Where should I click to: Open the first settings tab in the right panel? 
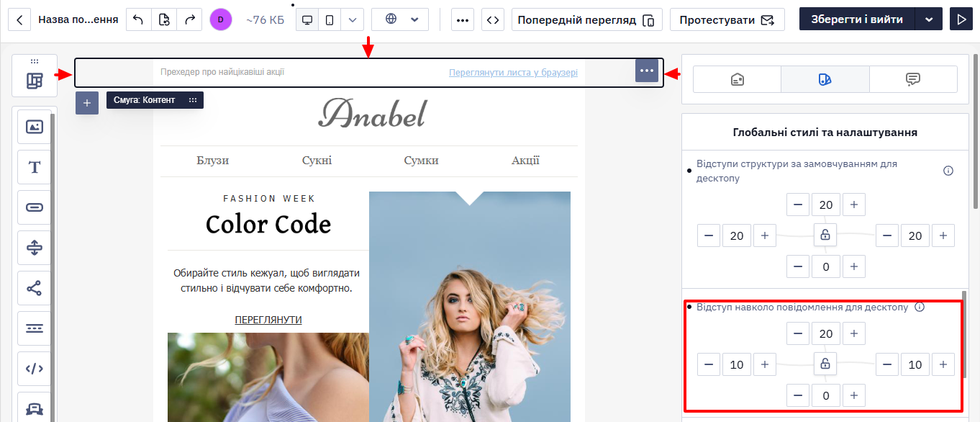(x=737, y=79)
